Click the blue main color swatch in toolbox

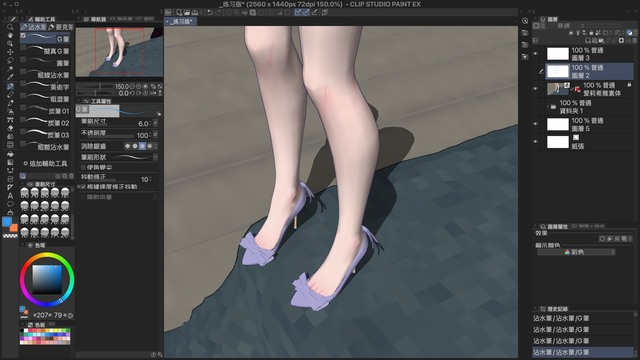(7, 222)
